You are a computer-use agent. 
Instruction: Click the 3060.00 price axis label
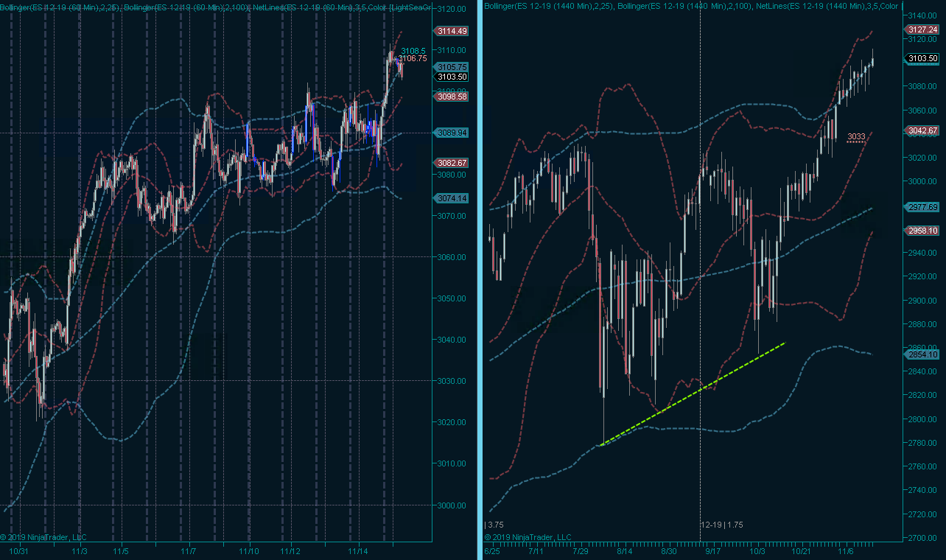pyautogui.click(x=452, y=257)
